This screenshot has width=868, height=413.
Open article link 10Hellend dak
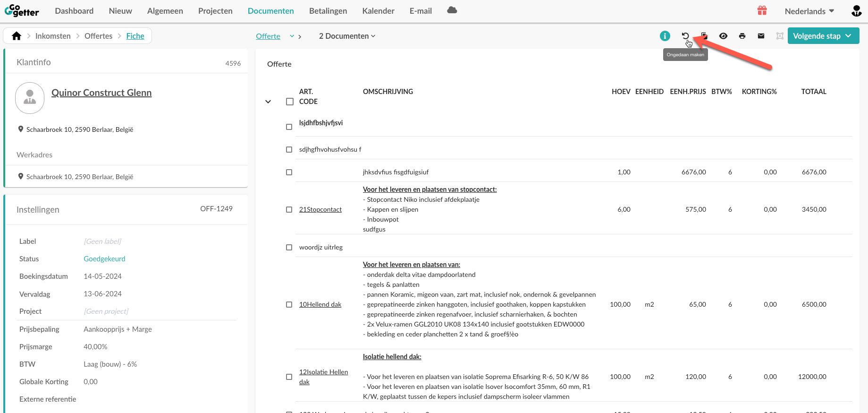[320, 304]
